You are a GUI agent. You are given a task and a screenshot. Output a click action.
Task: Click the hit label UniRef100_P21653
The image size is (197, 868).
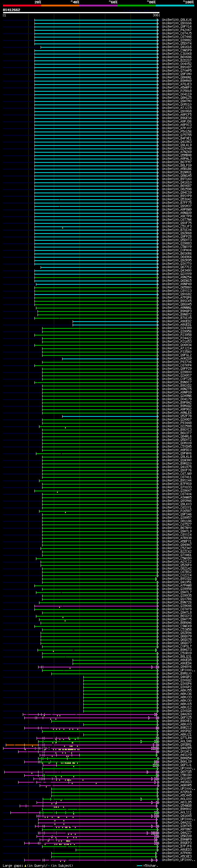pyautogui.click(x=177, y=341)
